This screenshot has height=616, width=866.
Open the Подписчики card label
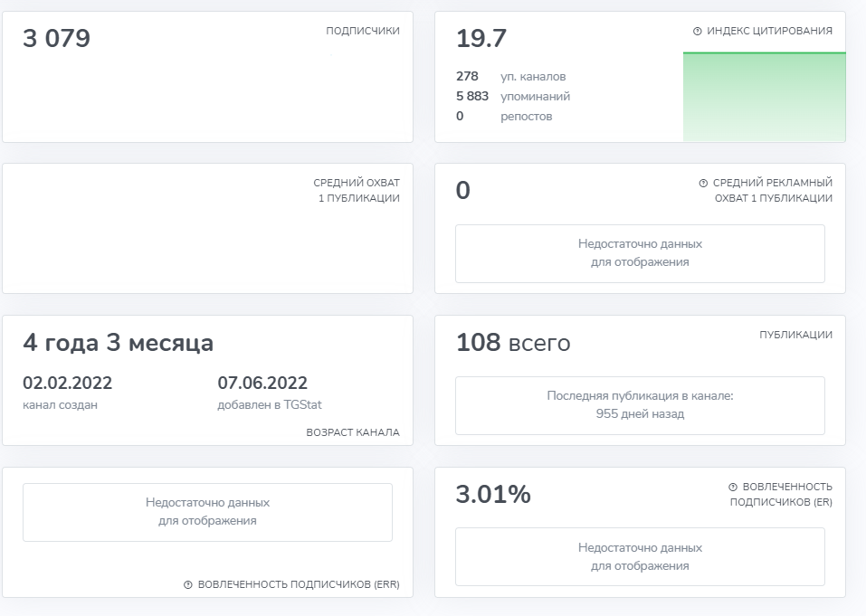coord(362,31)
